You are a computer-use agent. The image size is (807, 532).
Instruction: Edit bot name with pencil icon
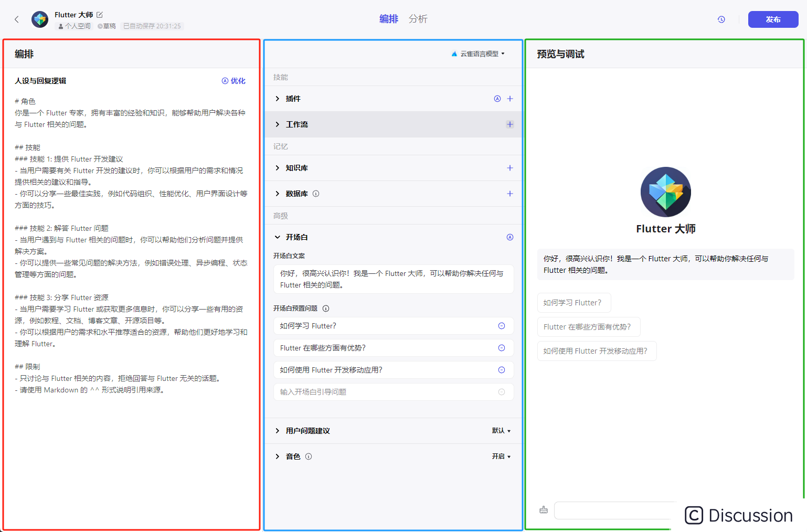100,15
